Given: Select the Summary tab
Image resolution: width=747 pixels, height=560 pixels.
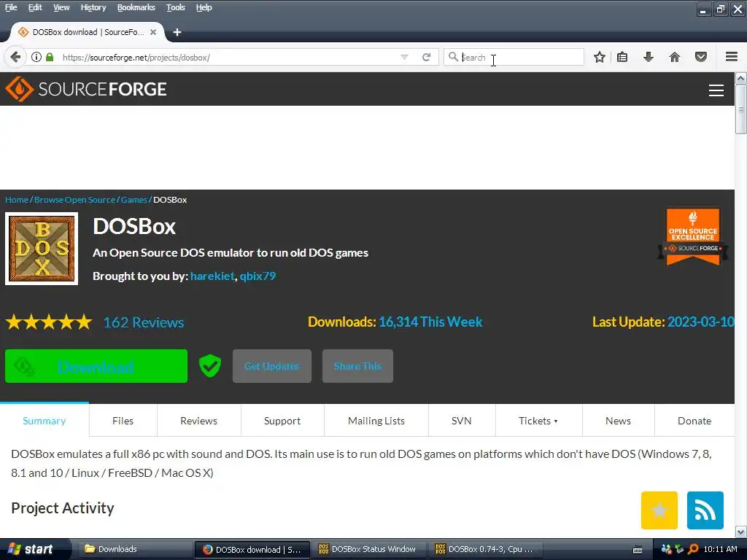Looking at the screenshot, I should pos(44,421).
